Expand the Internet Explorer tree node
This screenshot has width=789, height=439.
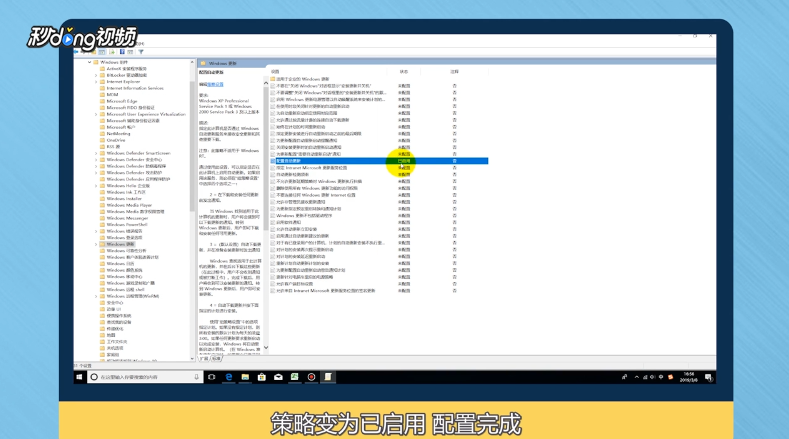pyautogui.click(x=96, y=82)
